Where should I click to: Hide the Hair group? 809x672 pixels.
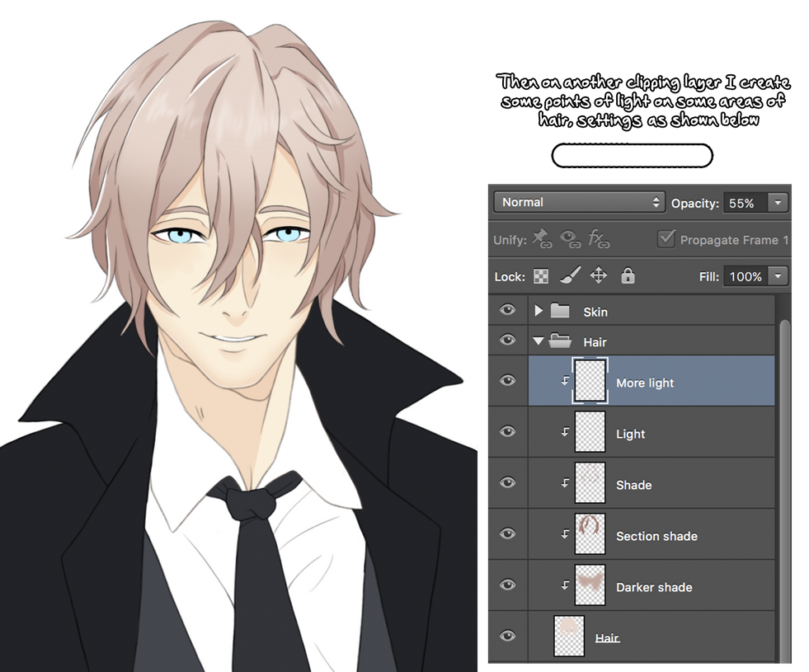click(x=508, y=340)
